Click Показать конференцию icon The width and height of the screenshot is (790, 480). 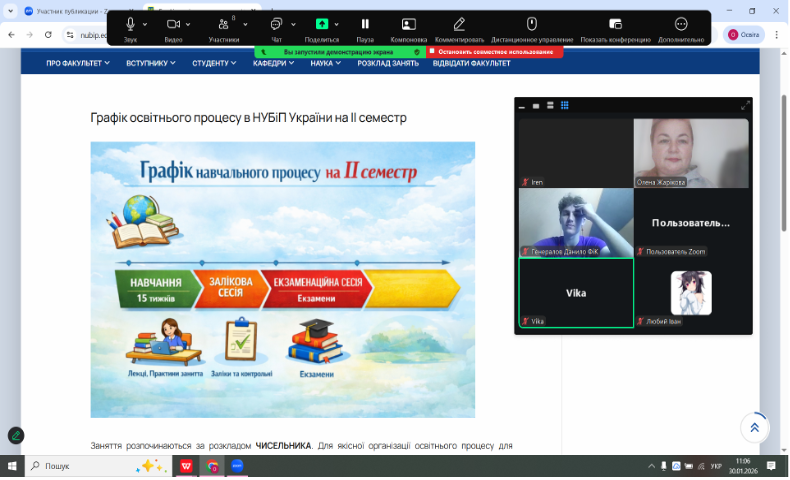[x=615, y=24]
